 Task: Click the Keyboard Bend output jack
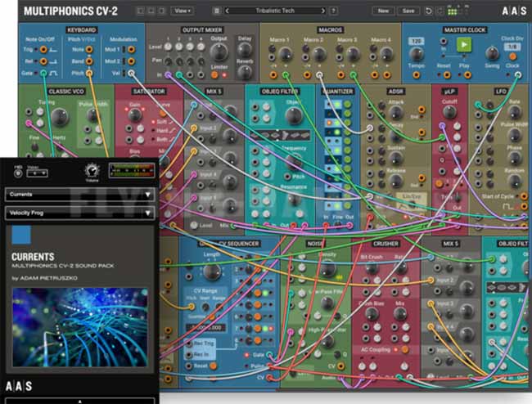[x=89, y=61]
